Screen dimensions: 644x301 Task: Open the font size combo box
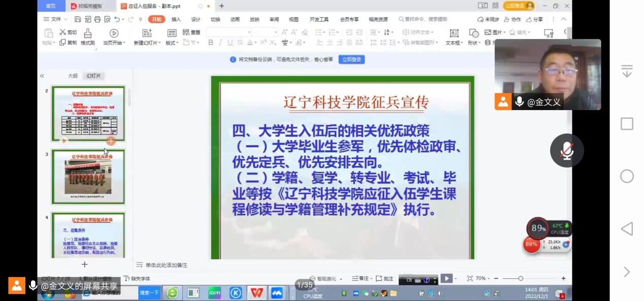[265, 32]
